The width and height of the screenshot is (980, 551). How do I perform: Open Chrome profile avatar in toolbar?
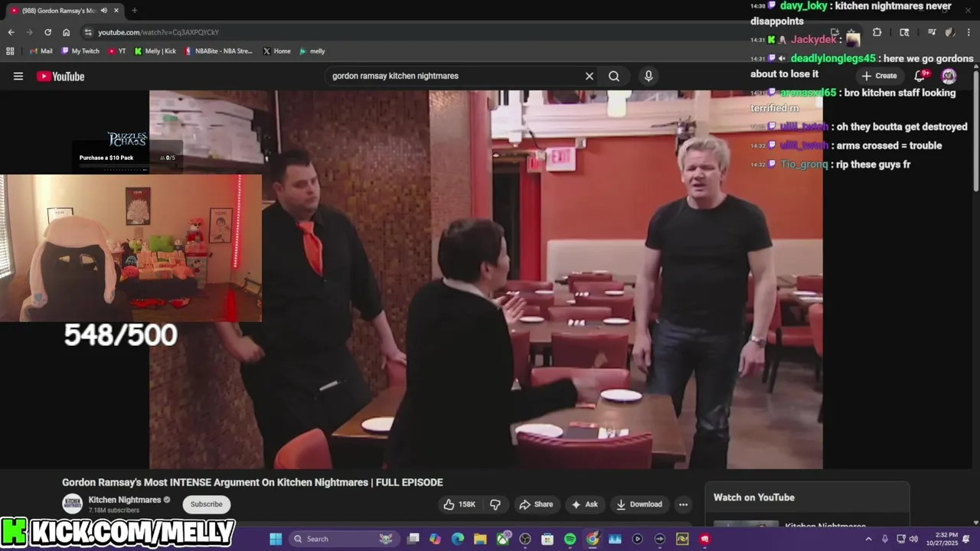click(950, 32)
